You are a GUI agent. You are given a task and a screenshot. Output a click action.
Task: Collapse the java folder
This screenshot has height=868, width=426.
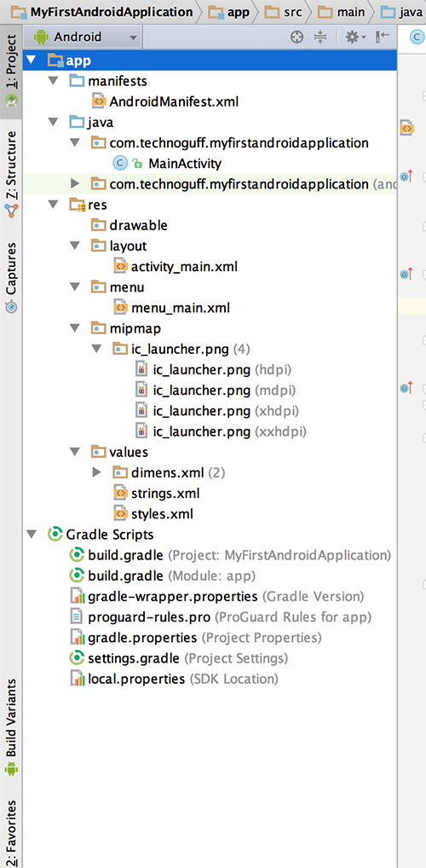(53, 122)
